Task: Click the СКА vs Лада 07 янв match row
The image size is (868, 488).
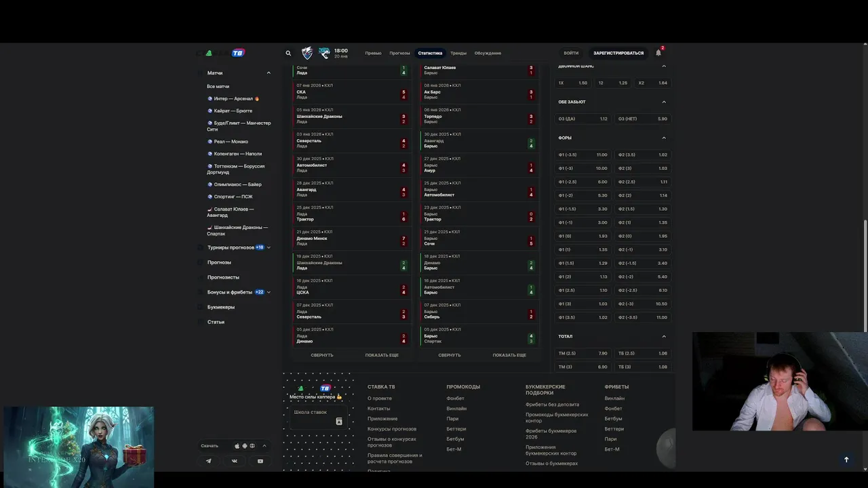Action: tap(351, 92)
